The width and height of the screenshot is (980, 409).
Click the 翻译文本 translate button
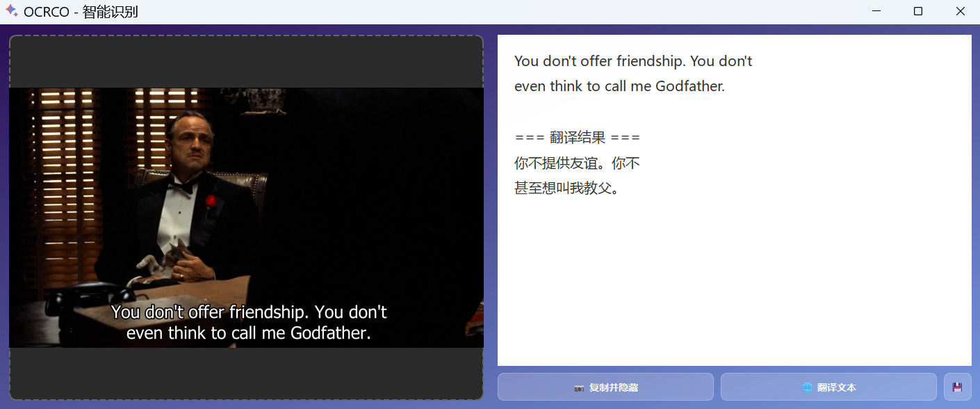[x=828, y=387]
